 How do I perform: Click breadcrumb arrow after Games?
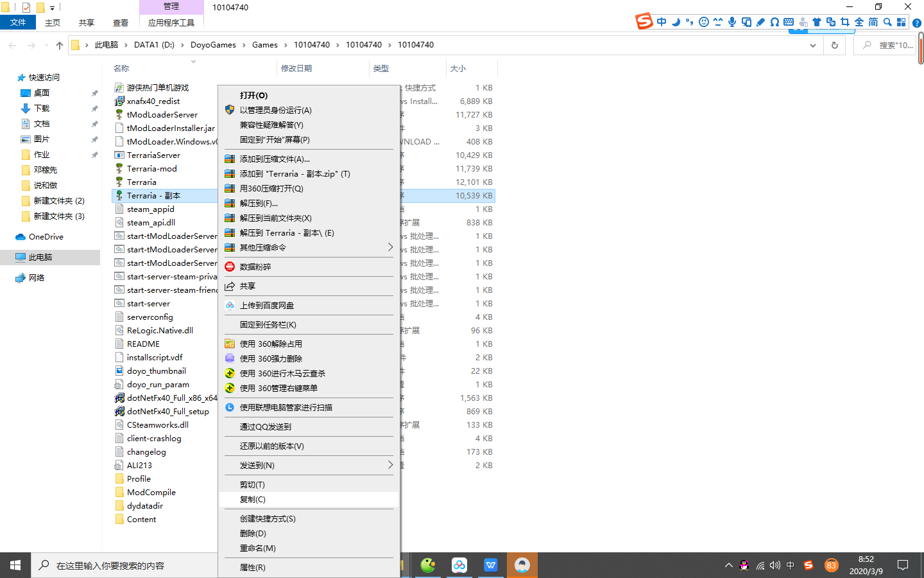click(x=286, y=45)
